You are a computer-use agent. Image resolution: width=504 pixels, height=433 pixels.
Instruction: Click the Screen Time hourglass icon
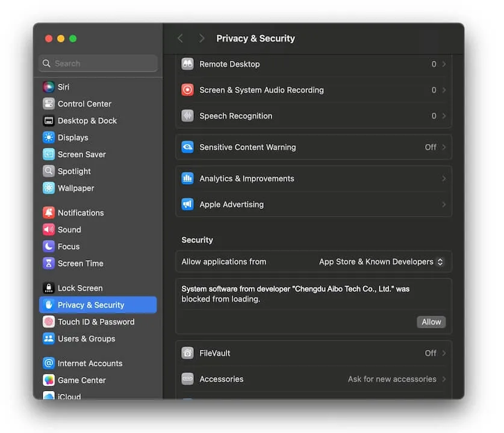point(49,263)
